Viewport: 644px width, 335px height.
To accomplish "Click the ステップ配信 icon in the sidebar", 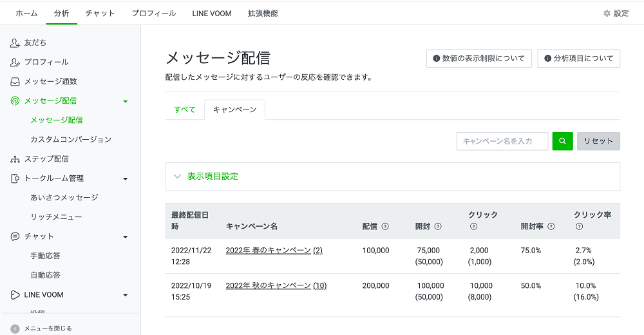I will tap(15, 158).
